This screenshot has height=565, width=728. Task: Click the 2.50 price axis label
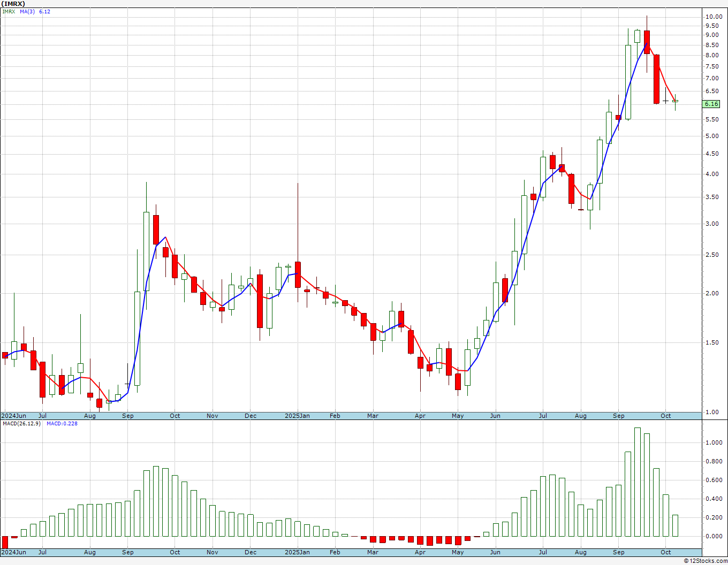pyautogui.click(x=712, y=255)
